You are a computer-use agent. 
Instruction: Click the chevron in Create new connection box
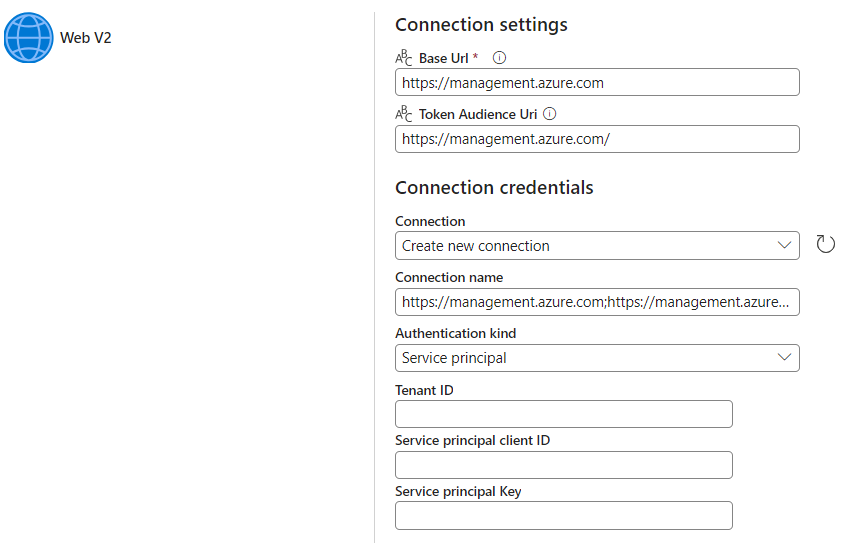point(784,245)
